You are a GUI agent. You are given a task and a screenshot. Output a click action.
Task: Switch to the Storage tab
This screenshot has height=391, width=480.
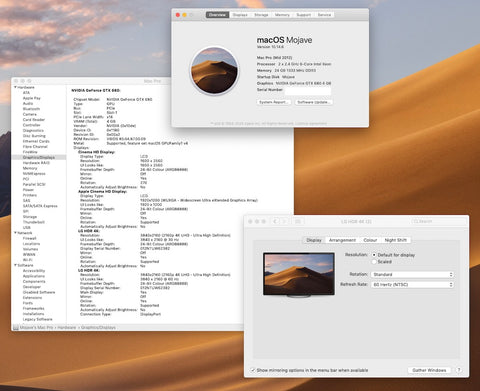(261, 15)
